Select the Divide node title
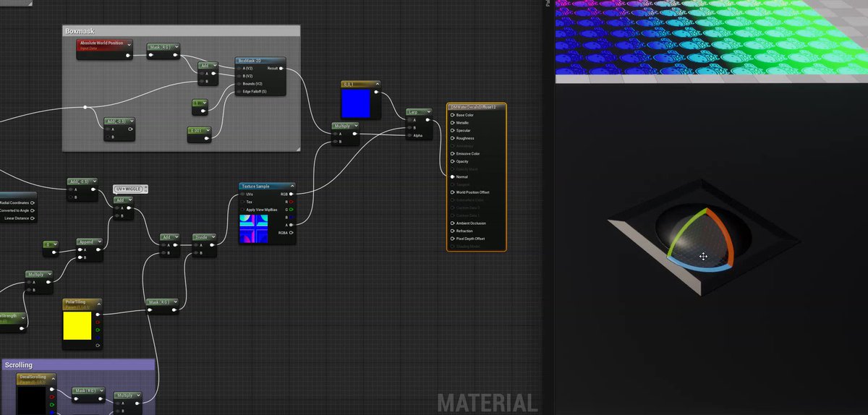Viewport: 868px width, 415px height. [x=201, y=236]
